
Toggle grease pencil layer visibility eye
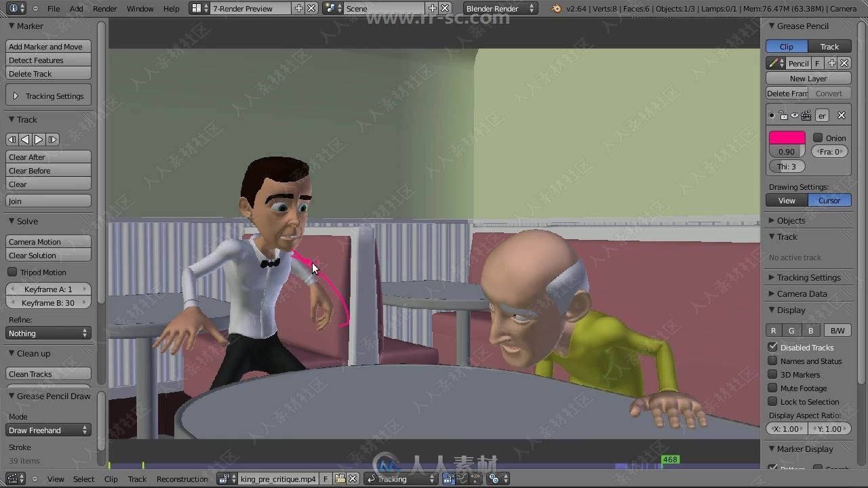tap(795, 116)
